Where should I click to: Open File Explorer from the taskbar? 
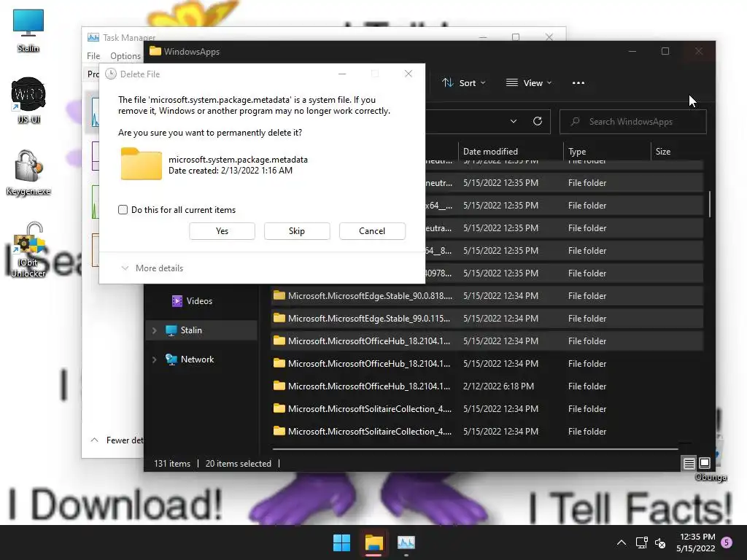[x=374, y=542]
